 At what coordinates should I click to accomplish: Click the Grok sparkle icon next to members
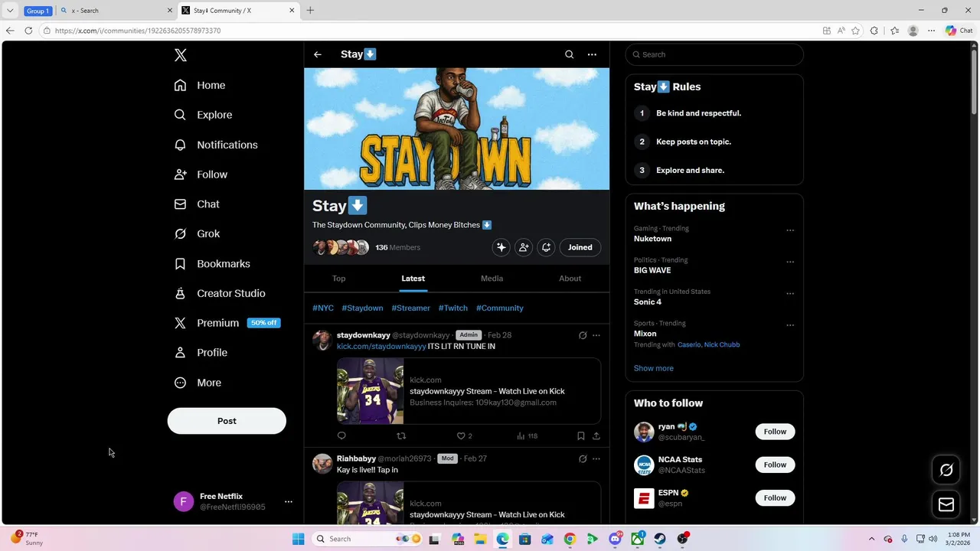pos(501,247)
